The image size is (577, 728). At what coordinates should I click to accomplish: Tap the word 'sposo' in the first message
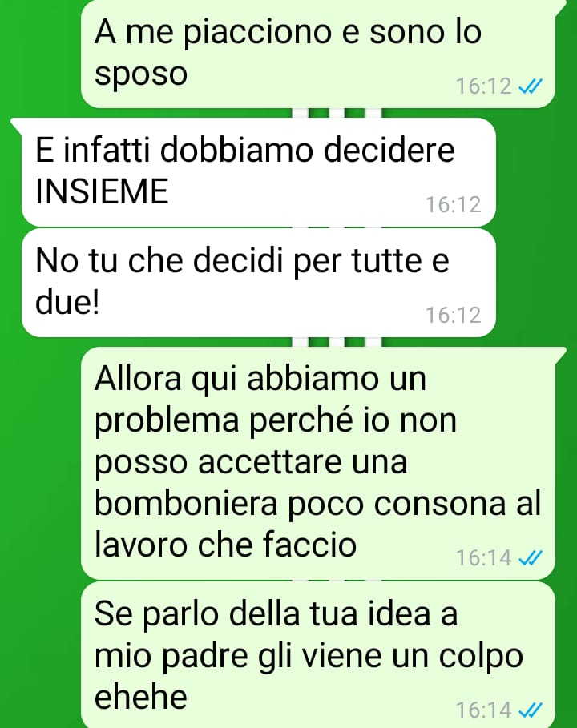(141, 75)
